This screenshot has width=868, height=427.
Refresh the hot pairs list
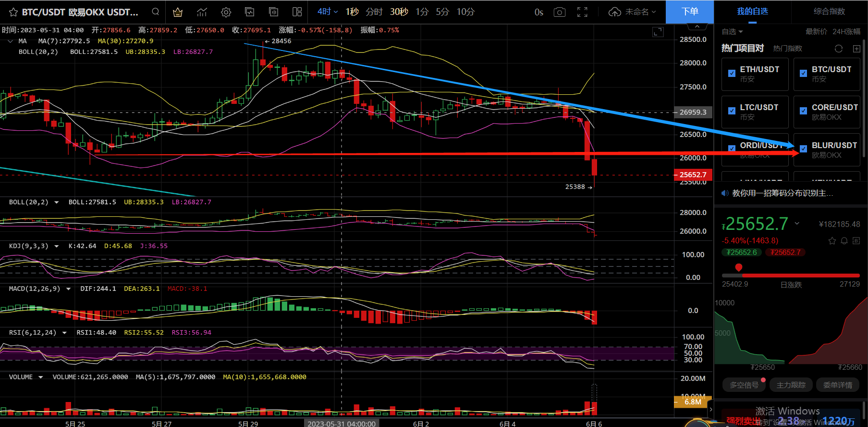838,49
